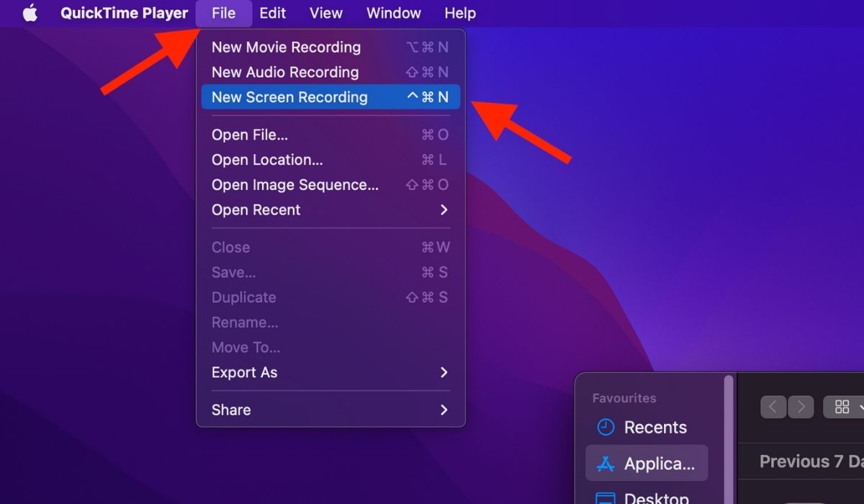
Task: Open the Applications sidebar shortcut
Action: (x=646, y=463)
